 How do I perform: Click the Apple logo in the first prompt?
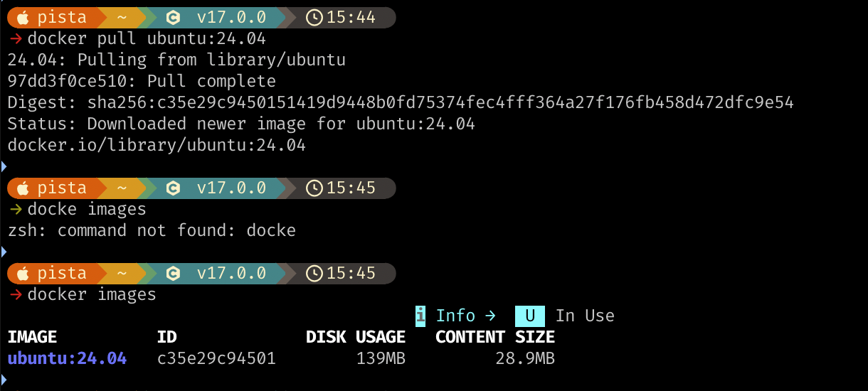23,18
